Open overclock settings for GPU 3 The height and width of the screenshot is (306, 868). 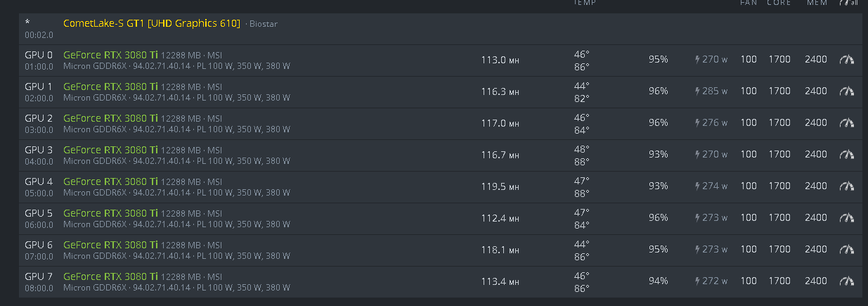click(x=846, y=155)
